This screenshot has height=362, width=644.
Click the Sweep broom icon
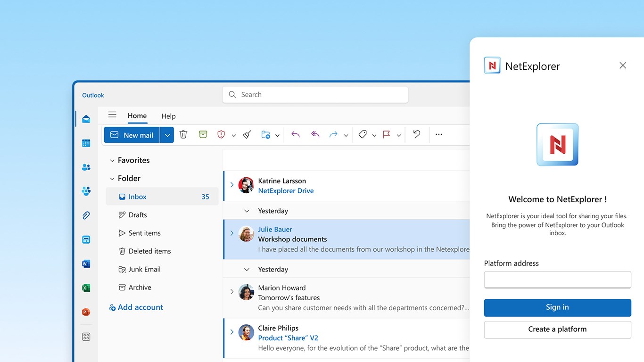tap(247, 134)
